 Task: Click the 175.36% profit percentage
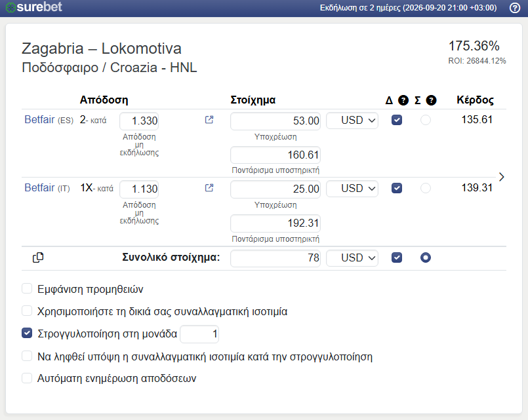[474, 46]
